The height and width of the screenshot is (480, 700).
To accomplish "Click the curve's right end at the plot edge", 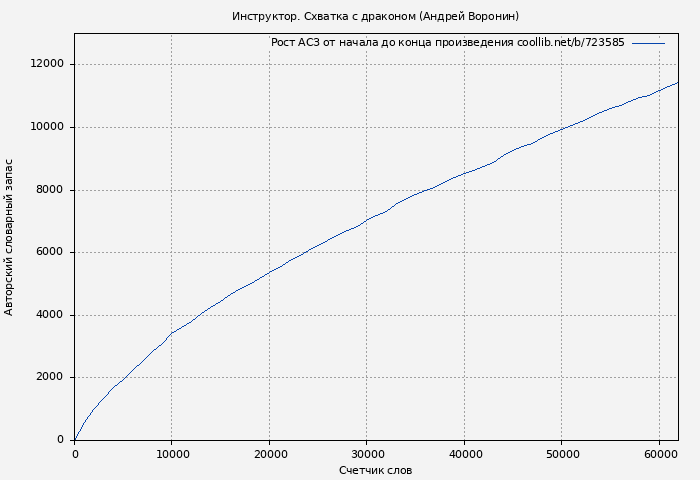I will click(677, 83).
